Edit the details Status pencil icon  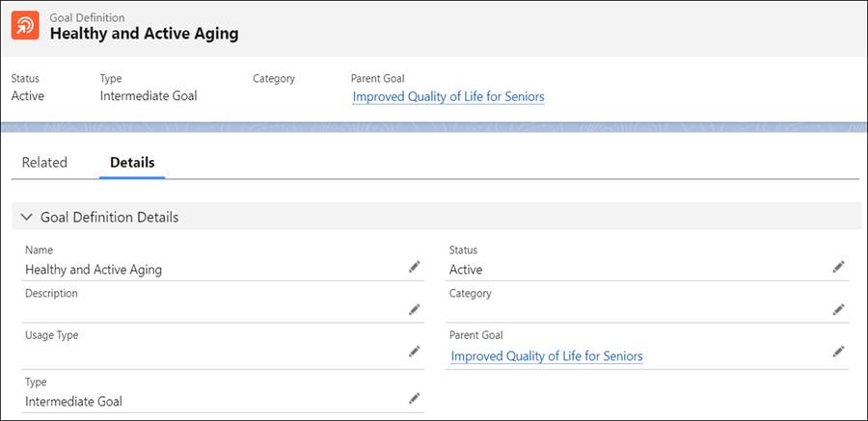[838, 267]
